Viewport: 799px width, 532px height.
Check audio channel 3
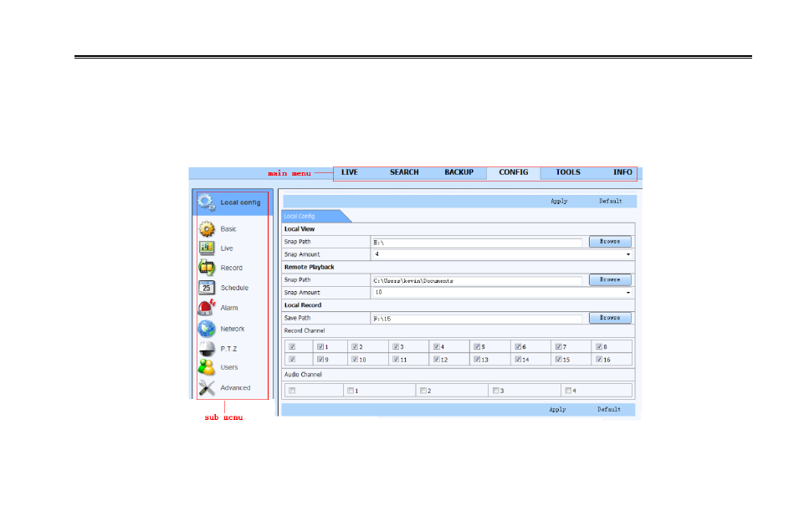coord(496,391)
